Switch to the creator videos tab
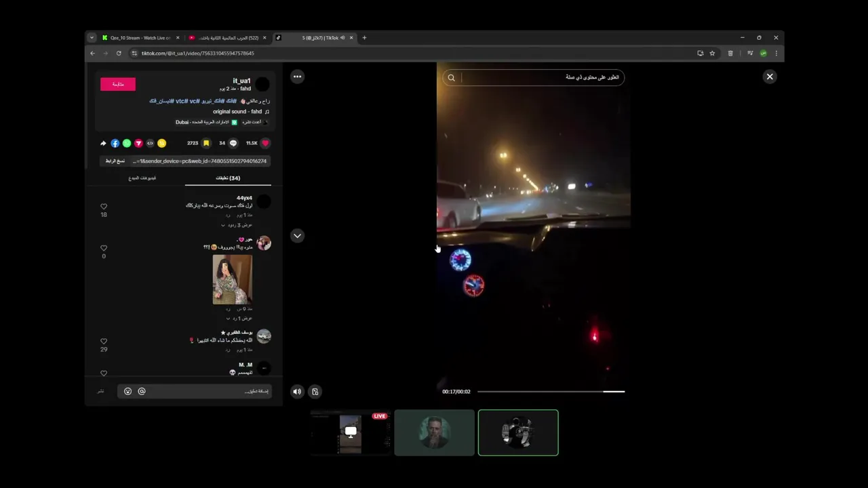Viewport: 868px width, 488px height. point(142,178)
